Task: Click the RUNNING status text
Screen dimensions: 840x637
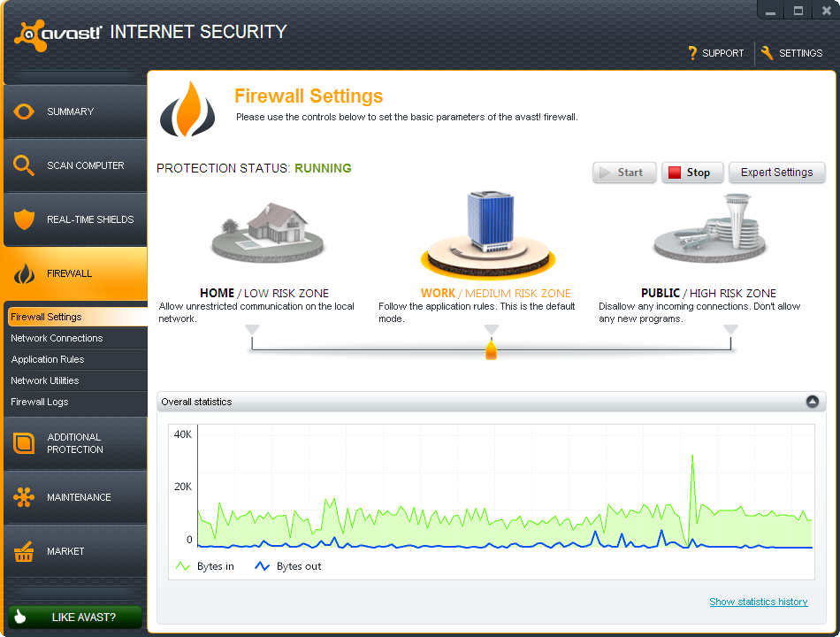Action: pos(323,168)
